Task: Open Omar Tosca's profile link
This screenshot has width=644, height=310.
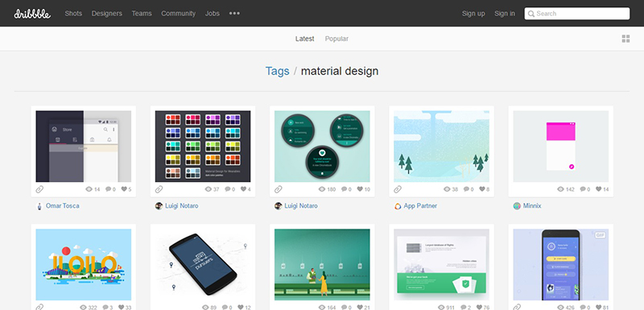Action: coord(63,205)
